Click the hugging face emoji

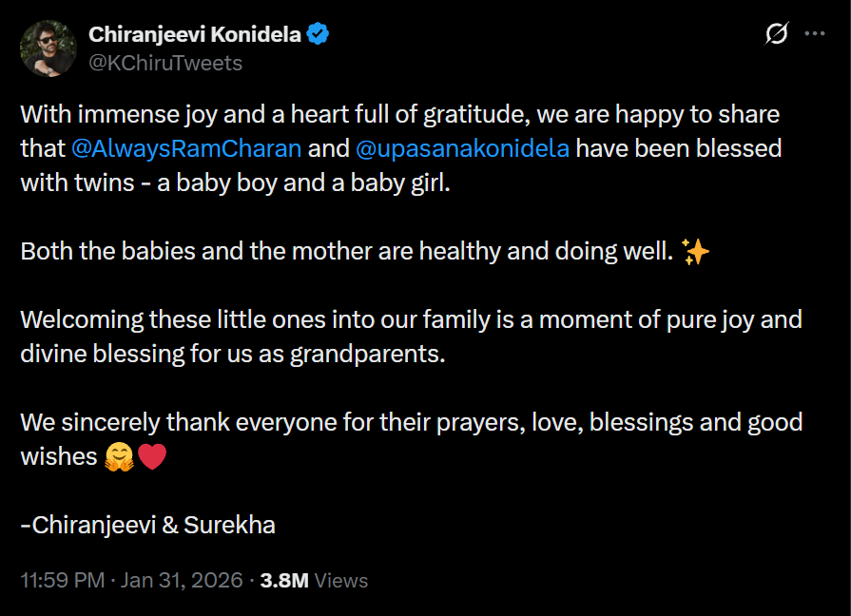coord(119,457)
